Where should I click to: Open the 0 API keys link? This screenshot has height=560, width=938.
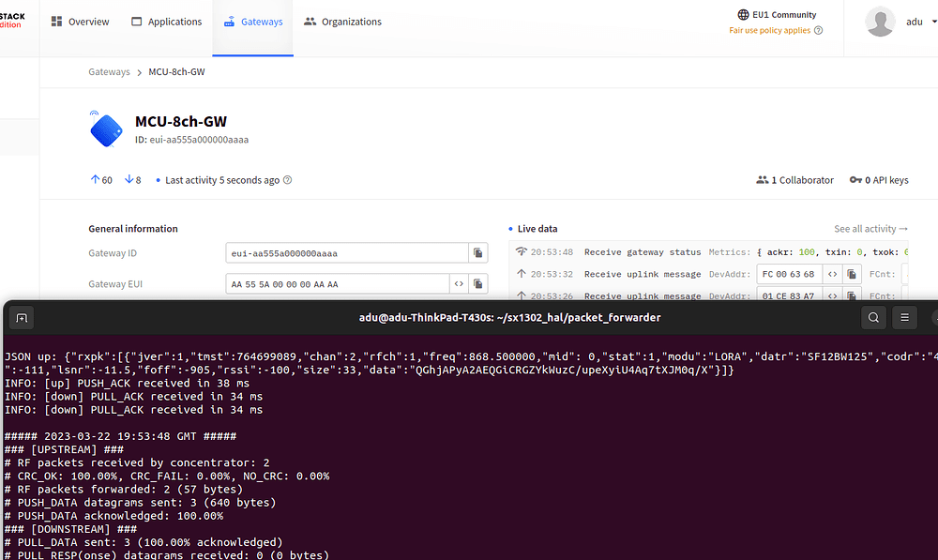click(879, 180)
